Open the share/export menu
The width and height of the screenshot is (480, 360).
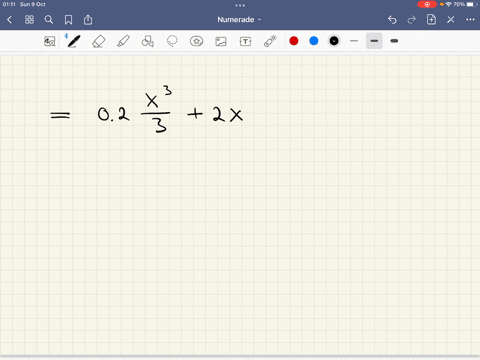tap(88, 20)
